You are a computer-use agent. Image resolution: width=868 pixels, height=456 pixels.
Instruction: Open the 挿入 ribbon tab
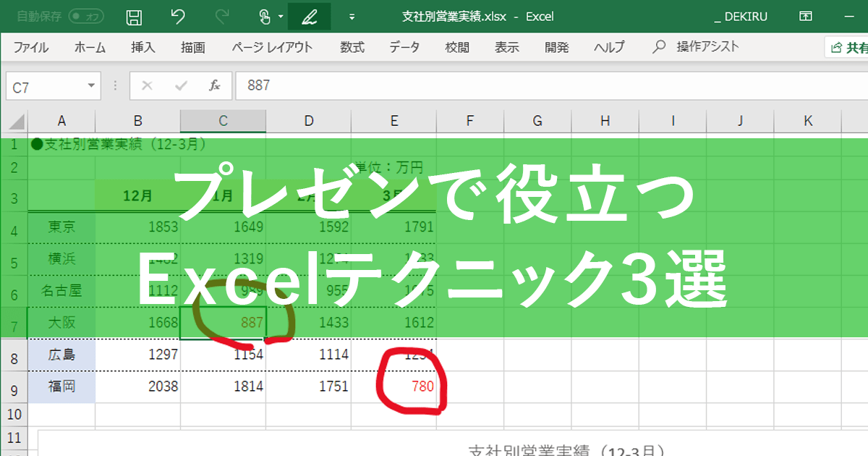click(143, 48)
